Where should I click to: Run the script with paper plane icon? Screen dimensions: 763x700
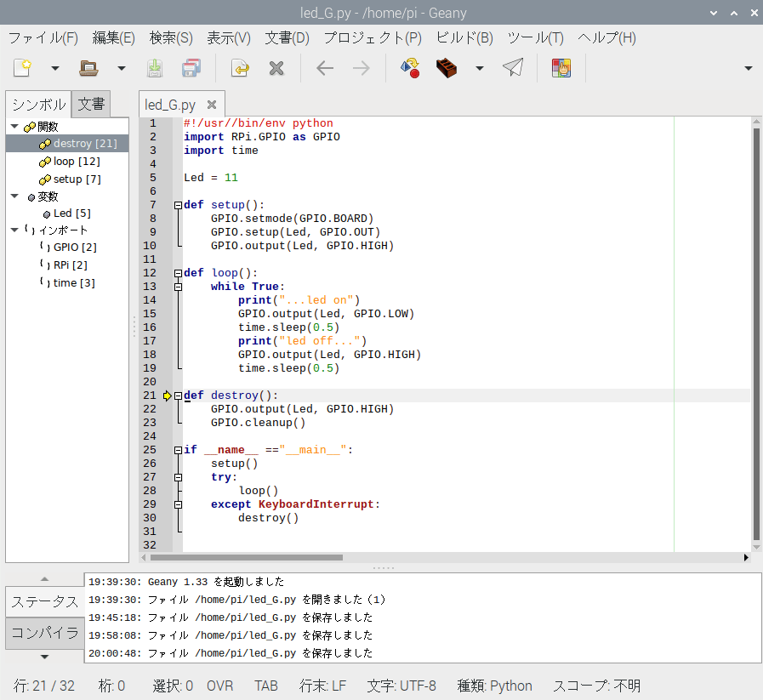click(x=513, y=67)
